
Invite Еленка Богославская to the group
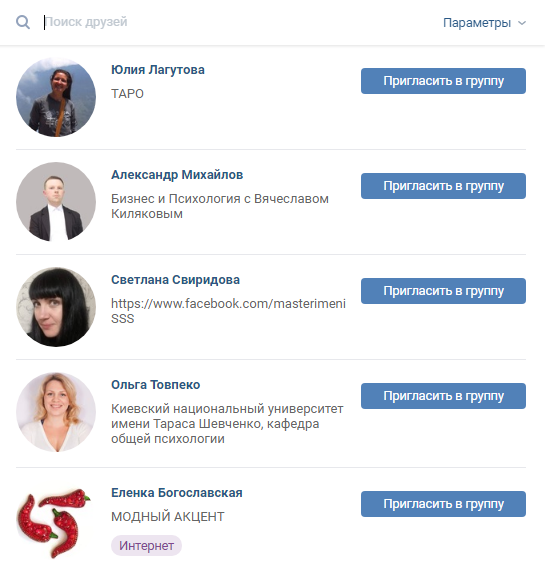point(443,504)
